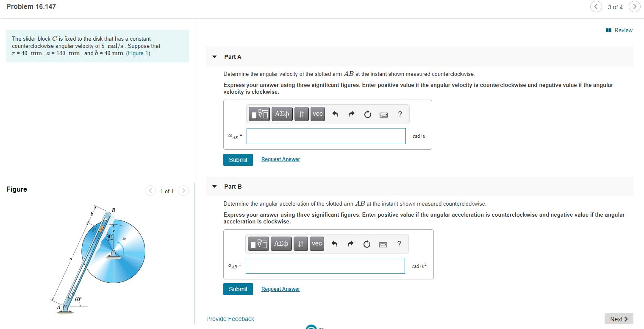Open the on-screen keyboard shortcuts icon
Image resolution: width=644 pixels, height=329 pixels.
click(x=383, y=114)
